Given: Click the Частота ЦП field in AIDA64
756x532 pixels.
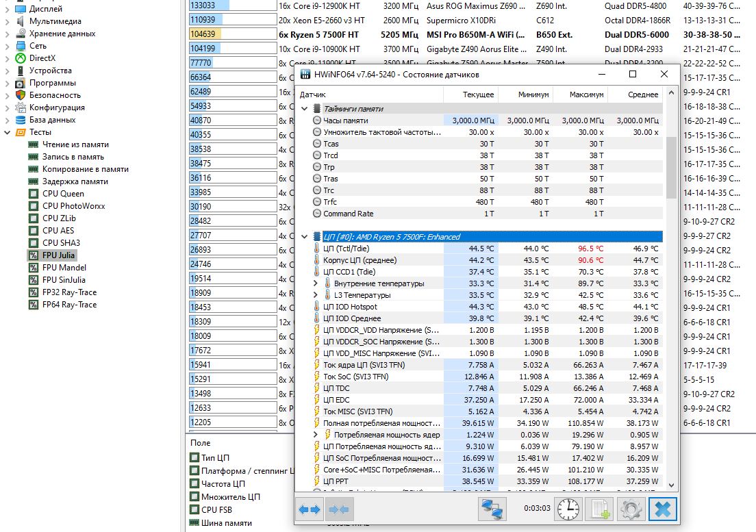Looking at the screenshot, I should (223, 484).
